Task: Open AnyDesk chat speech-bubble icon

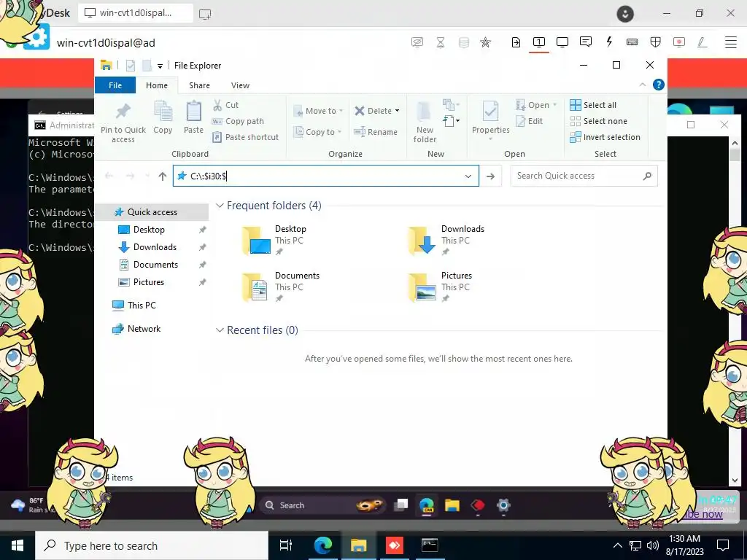Action: (586, 42)
